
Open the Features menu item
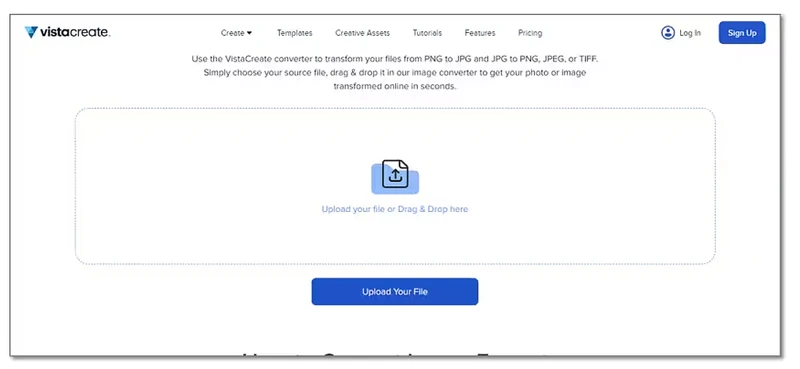[x=480, y=33]
